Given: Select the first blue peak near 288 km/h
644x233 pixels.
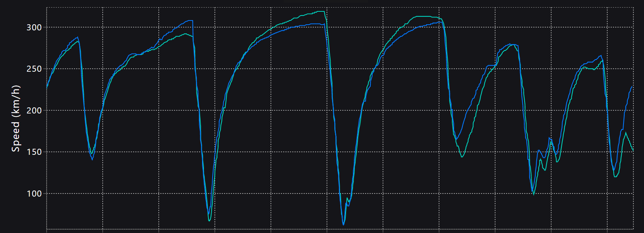Looking at the screenshot, I should (x=78, y=37).
